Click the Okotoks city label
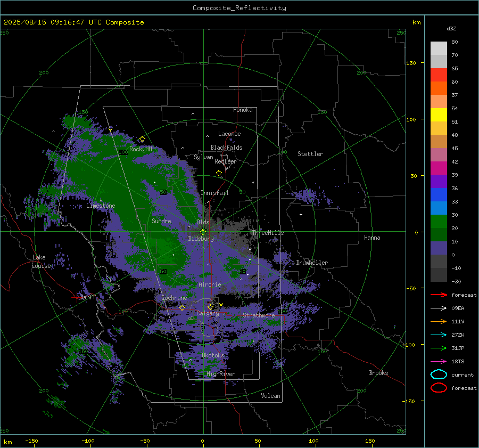The image size is (479, 448). 213,355
